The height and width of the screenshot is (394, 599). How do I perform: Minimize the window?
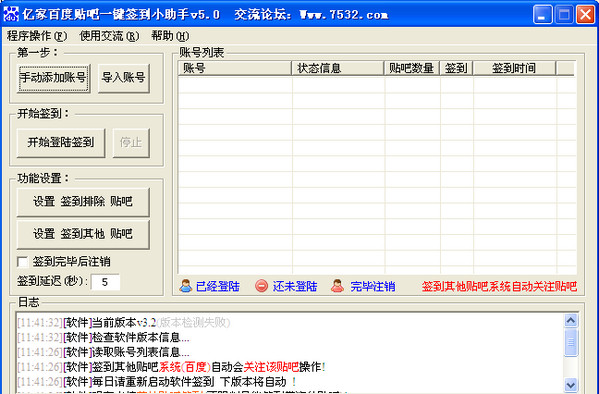tap(542, 15)
